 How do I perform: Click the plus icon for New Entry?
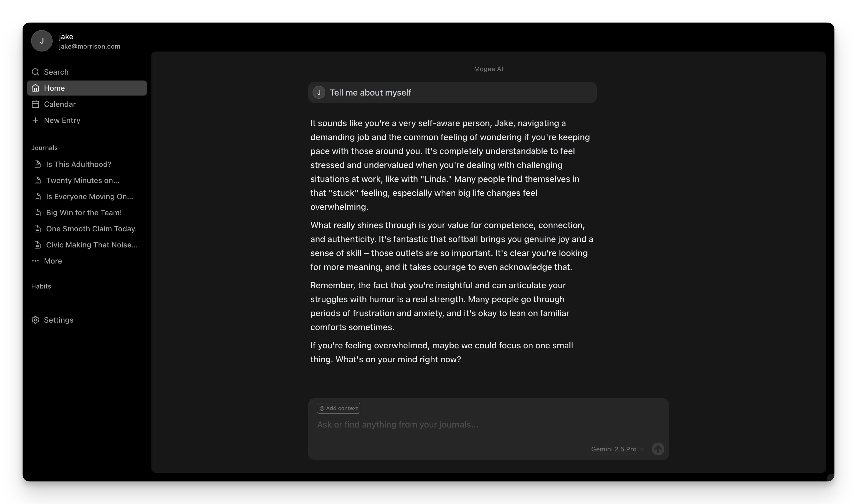click(x=35, y=120)
